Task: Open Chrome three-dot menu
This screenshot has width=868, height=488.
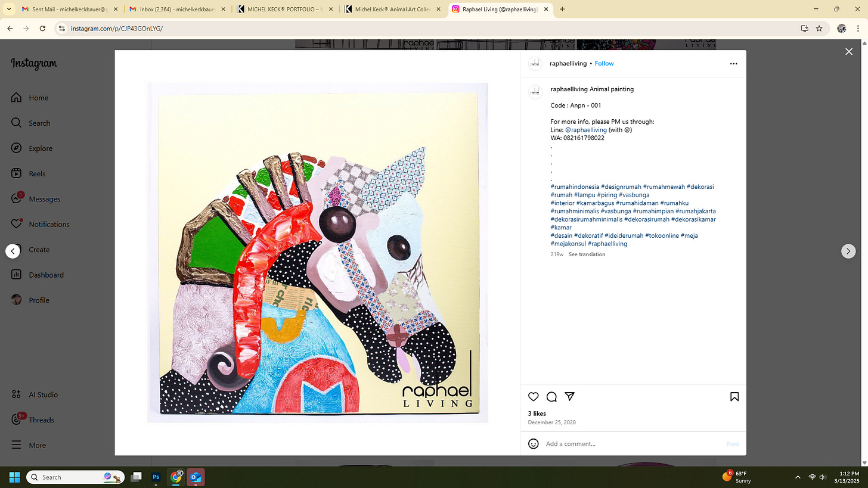Action: (x=857, y=28)
